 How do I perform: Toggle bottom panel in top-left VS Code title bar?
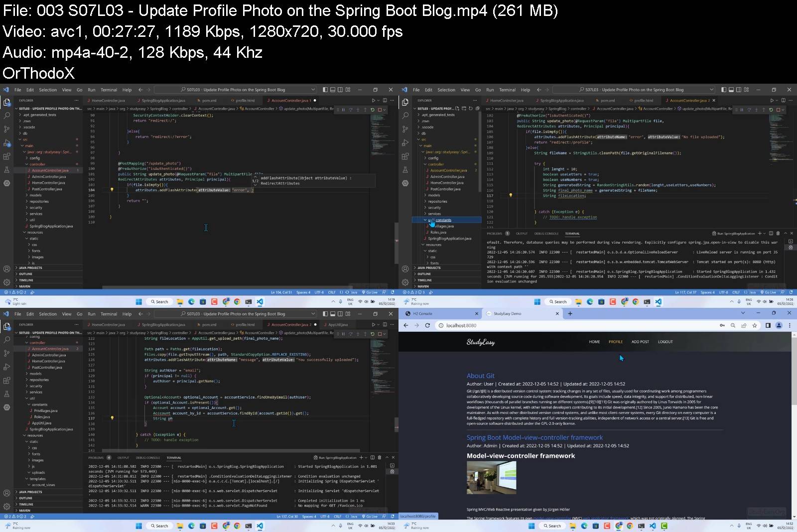(333, 90)
